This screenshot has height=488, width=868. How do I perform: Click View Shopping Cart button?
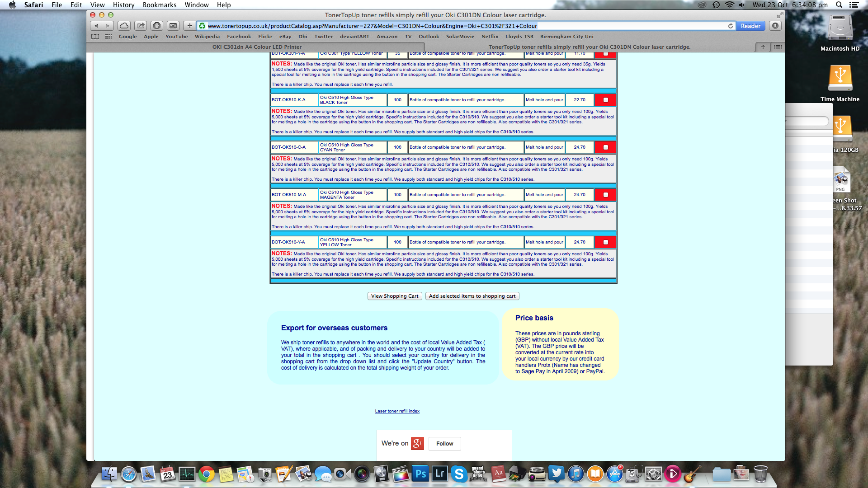tap(395, 296)
